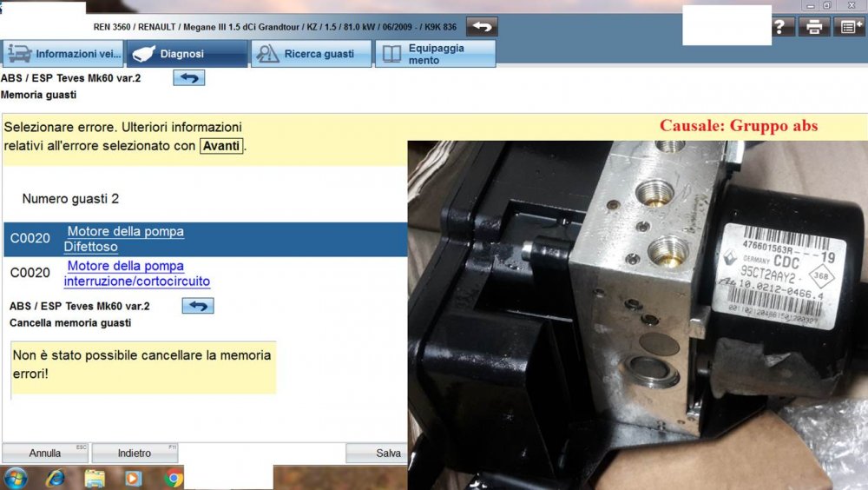Select the pump motor interruzione/cortocircuito error
This screenshot has width=868, height=490.
click(136, 274)
